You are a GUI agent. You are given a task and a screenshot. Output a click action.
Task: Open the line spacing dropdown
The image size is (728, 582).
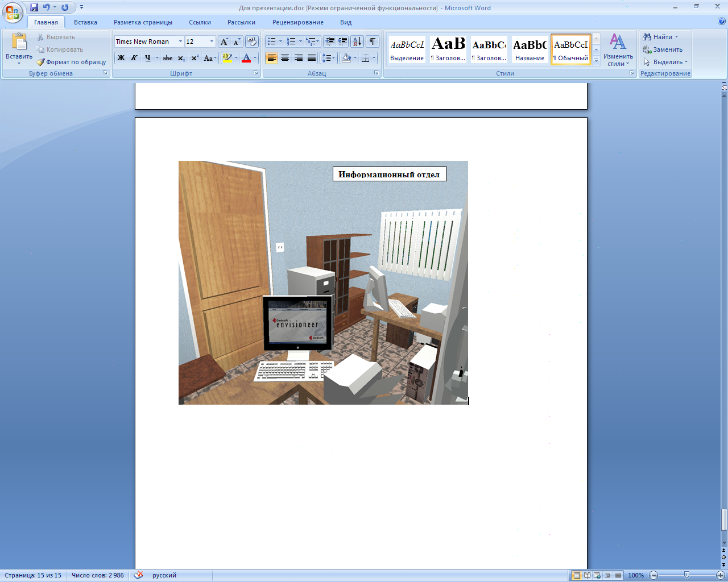pyautogui.click(x=329, y=58)
